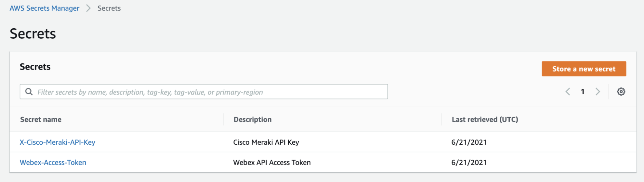The image size is (644, 182).
Task: Click last retrieved date in Webex row
Action: tap(469, 162)
